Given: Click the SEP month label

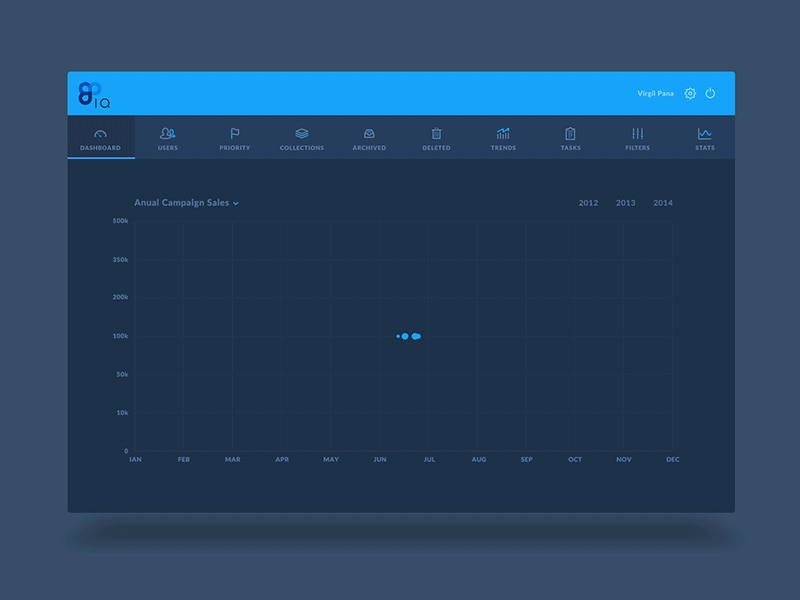Looking at the screenshot, I should point(527,460).
